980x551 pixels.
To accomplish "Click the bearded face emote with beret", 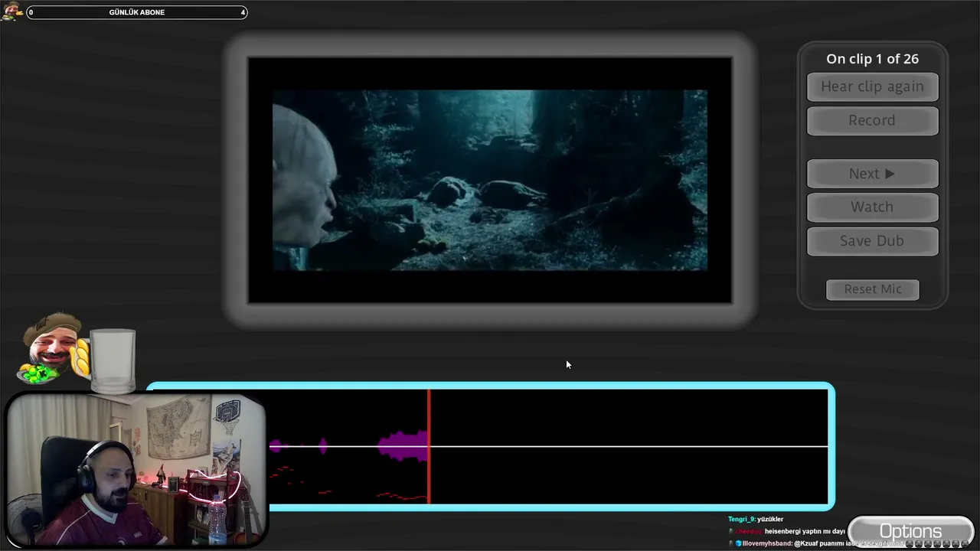I will [52, 348].
